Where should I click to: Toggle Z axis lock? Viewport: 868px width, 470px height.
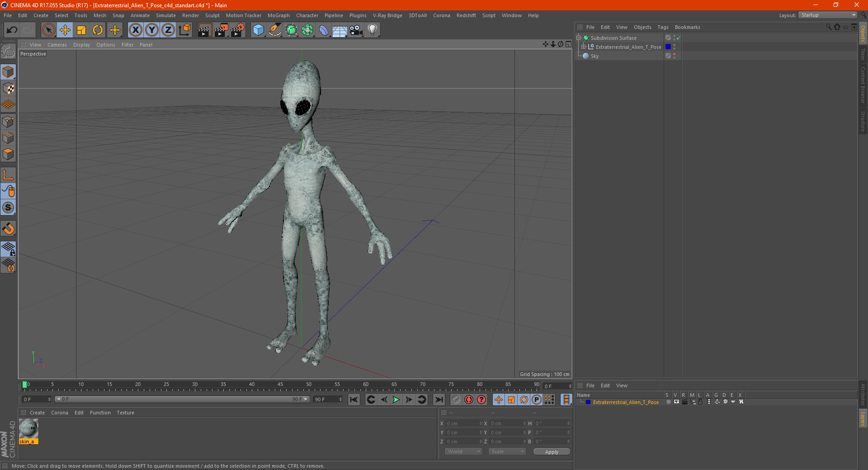click(x=168, y=30)
